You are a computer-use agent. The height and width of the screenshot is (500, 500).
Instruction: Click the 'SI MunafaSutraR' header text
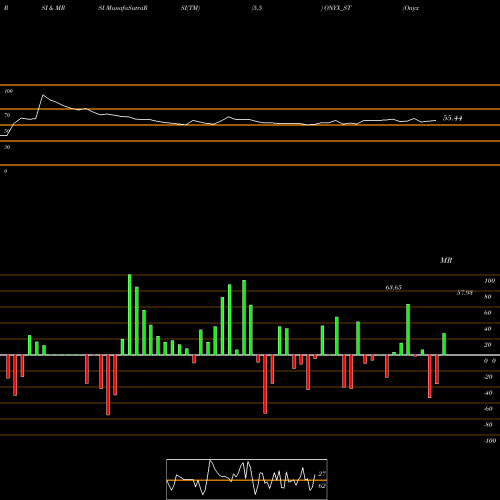tap(123, 8)
